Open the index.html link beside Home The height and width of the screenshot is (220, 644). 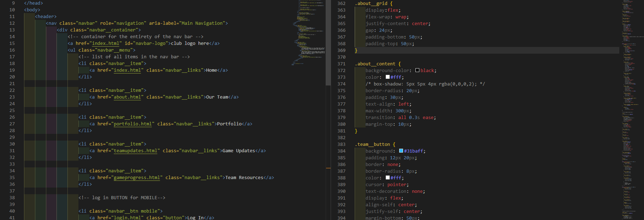click(128, 70)
